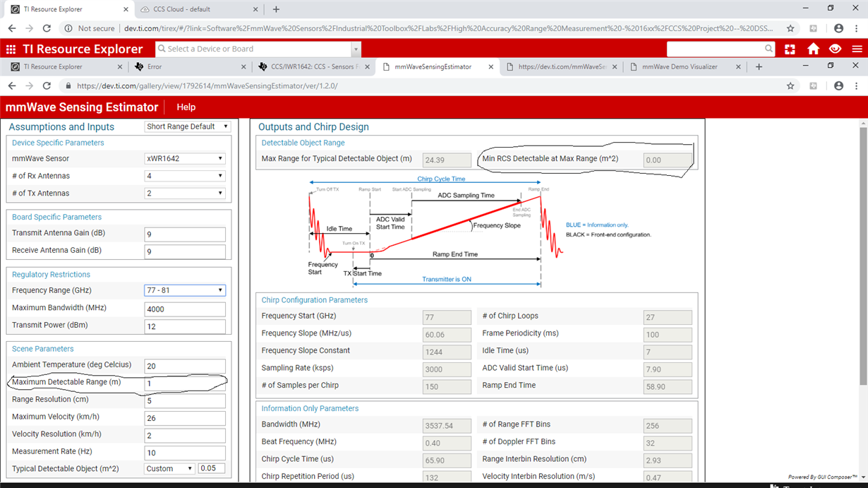Image resolution: width=868 pixels, height=488 pixels.
Task: Click the Maximum Detectable Range input
Action: point(185,383)
